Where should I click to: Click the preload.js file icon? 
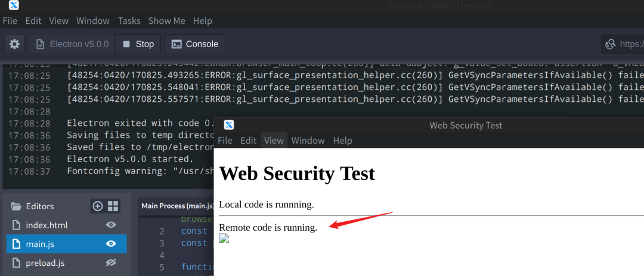[16, 263]
